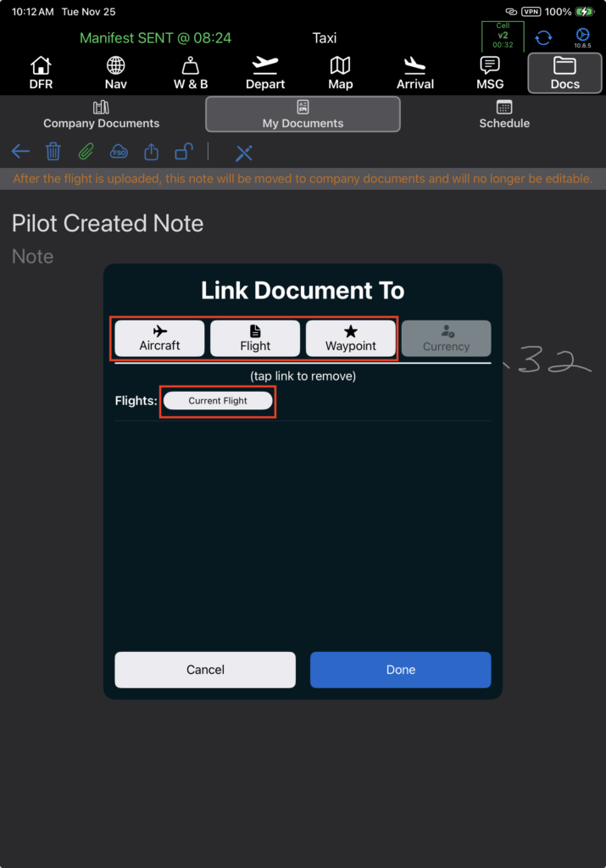
Task: Delete the note with the trash icon
Action: tap(53, 153)
